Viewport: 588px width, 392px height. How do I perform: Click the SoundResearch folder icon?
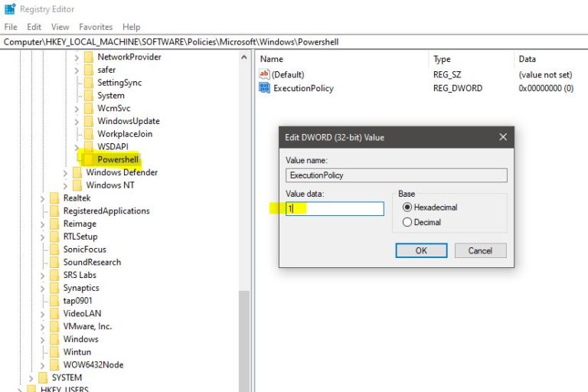click(54, 262)
